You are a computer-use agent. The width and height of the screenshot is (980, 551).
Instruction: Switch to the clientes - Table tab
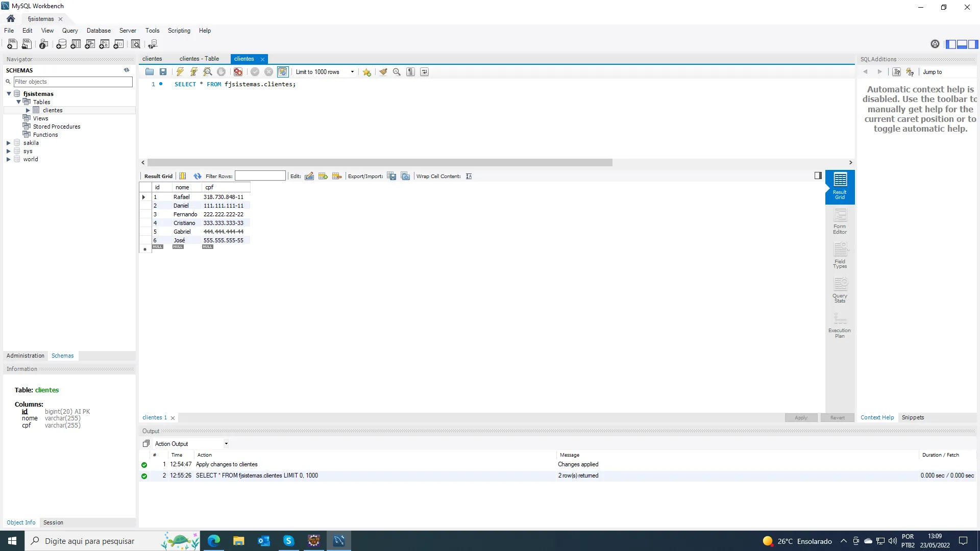tap(199, 59)
